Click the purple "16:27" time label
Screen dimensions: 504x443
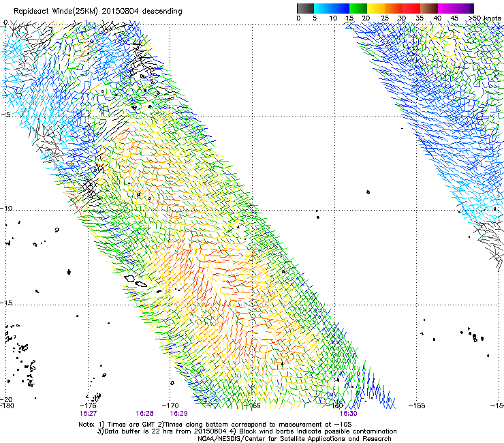[x=88, y=414]
